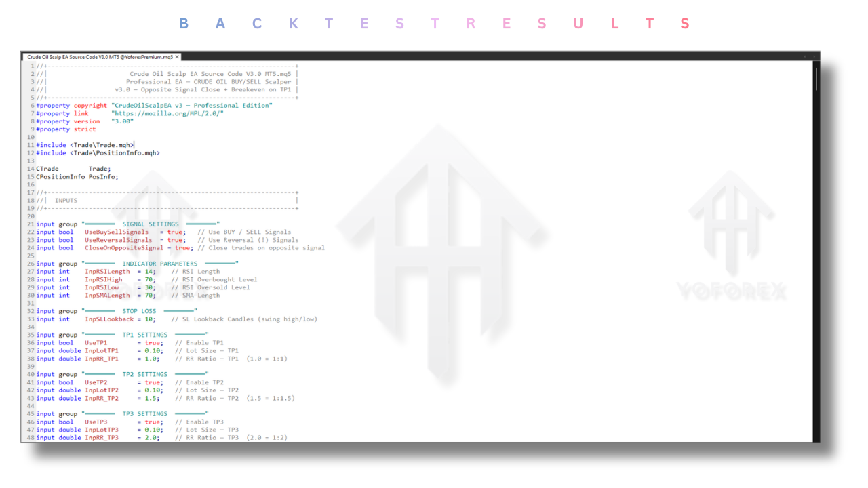The height and width of the screenshot is (488, 868).
Task: Close the Crude Oil Scalp EA tab
Action: 177,58
